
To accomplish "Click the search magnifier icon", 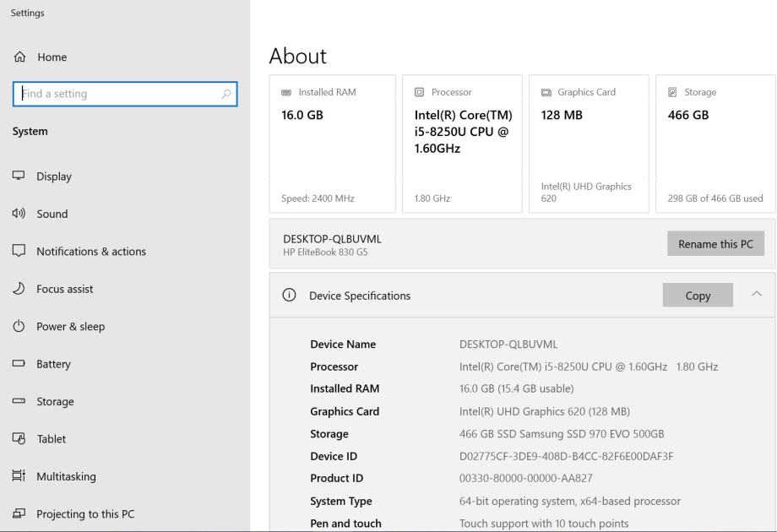I will (x=225, y=94).
